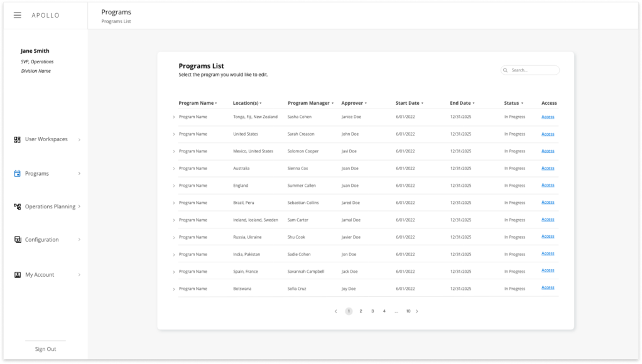Click the Programs calendar icon
Viewport: 642px width, 364px height.
tap(18, 174)
